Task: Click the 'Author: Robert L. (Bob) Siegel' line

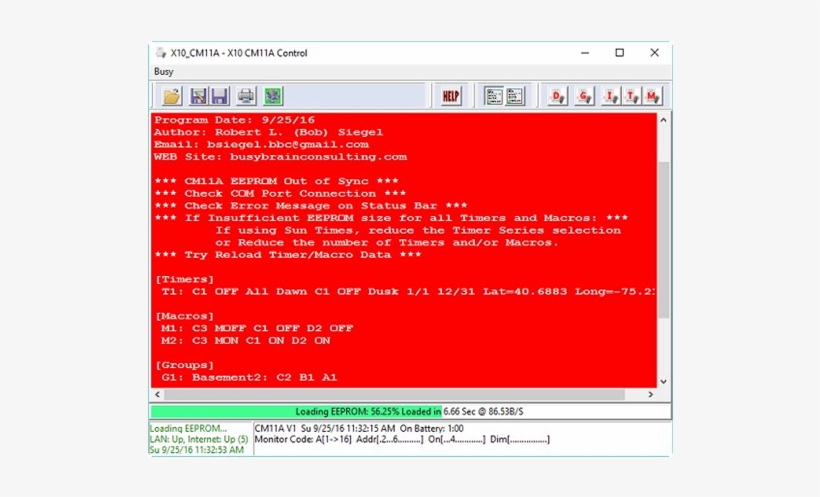Action: [x=268, y=132]
